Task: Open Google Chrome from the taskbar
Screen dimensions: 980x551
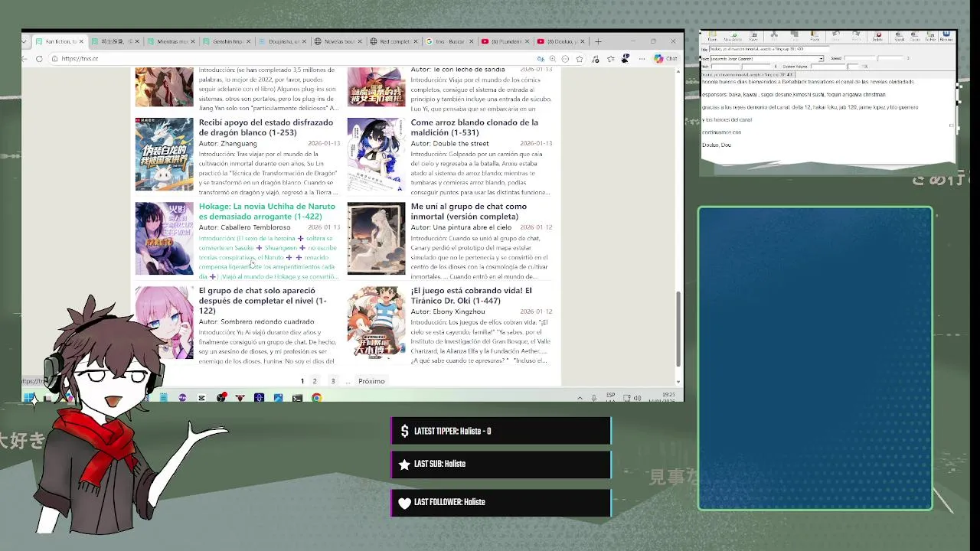Action: pyautogui.click(x=316, y=397)
